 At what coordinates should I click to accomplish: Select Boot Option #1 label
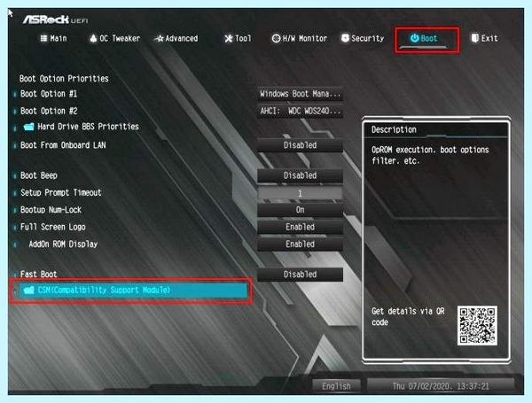(49, 94)
